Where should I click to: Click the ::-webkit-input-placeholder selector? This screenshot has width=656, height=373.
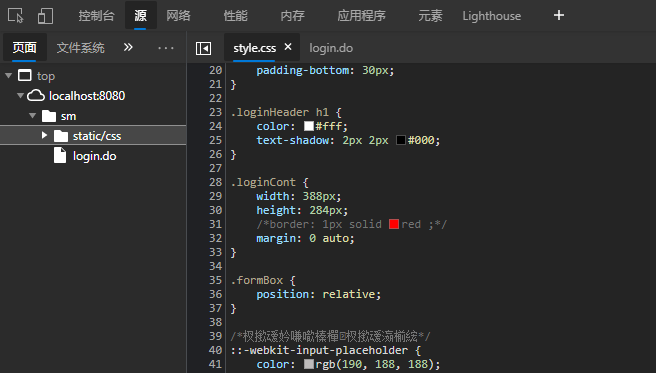[x=319, y=350]
